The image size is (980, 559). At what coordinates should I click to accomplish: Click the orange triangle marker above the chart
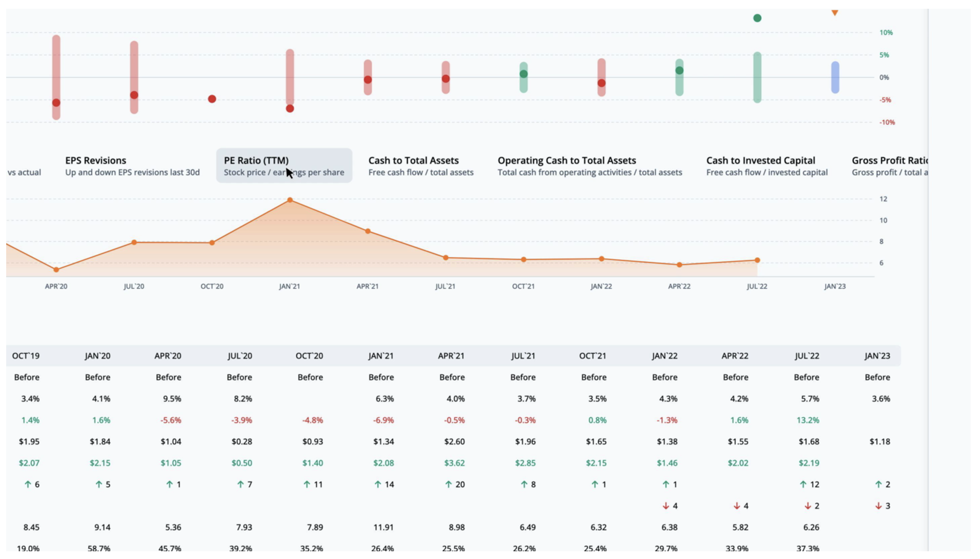pos(835,13)
